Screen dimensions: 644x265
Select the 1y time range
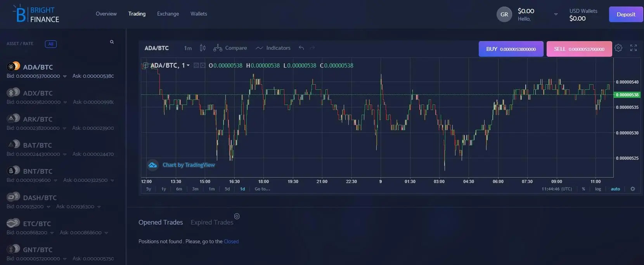click(164, 189)
